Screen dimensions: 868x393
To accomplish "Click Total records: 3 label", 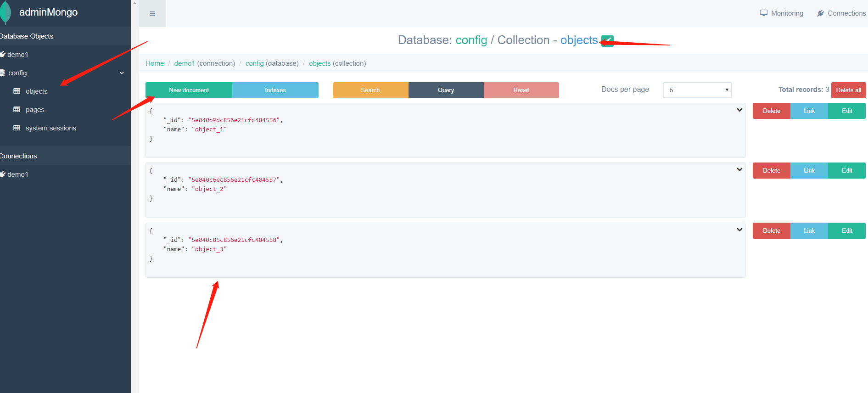I will (x=804, y=90).
